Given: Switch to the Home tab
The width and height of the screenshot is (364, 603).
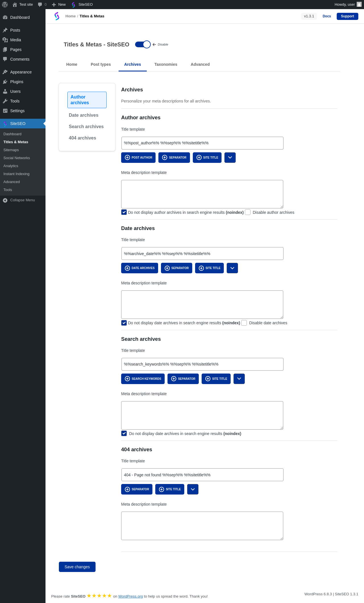Looking at the screenshot, I should point(72,64).
